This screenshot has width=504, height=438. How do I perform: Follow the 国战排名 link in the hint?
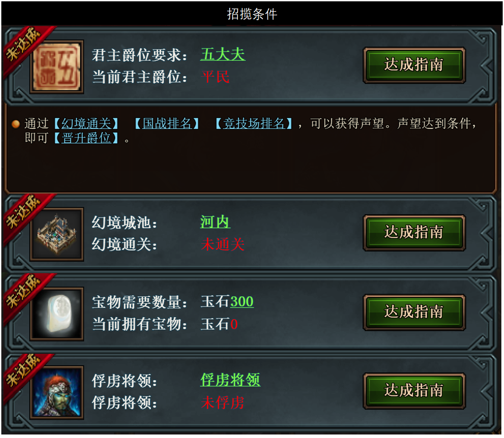pyautogui.click(x=167, y=124)
